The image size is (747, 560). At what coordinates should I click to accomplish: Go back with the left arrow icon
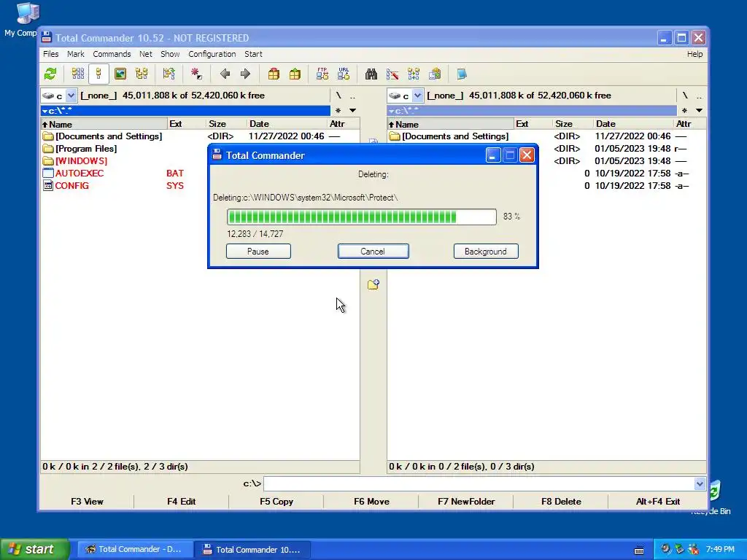click(x=225, y=74)
